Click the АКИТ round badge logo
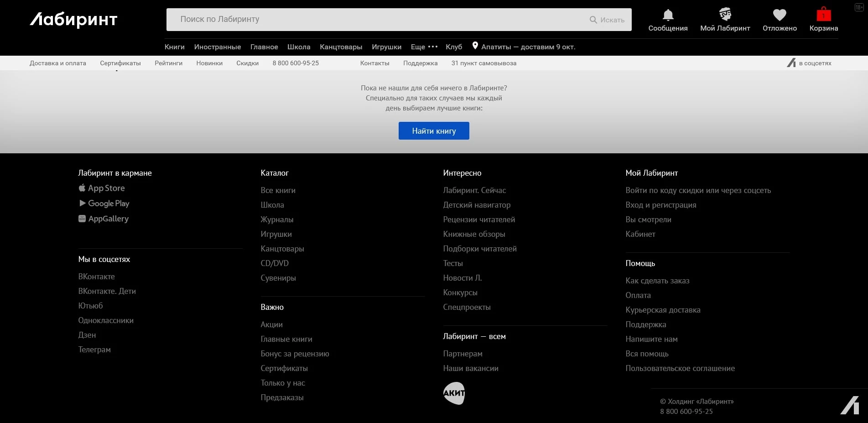868x423 pixels. [454, 393]
